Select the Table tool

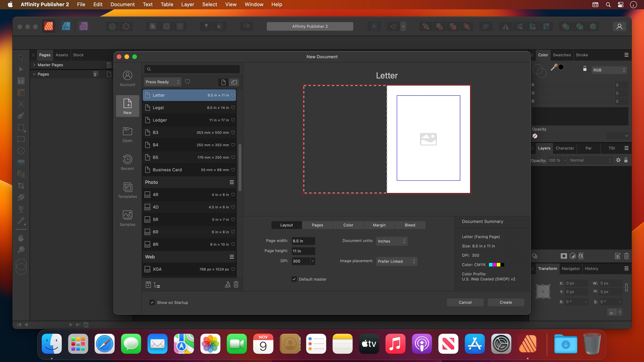21,93
